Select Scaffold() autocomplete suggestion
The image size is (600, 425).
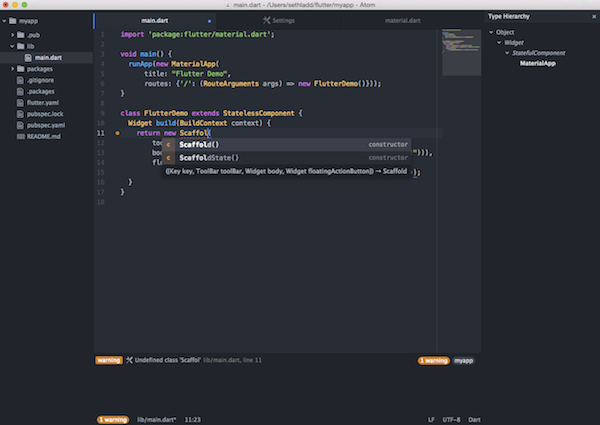pyautogui.click(x=287, y=145)
